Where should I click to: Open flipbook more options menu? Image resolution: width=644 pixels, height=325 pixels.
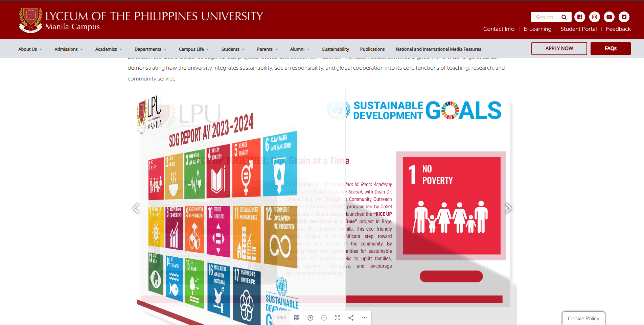pyautogui.click(x=364, y=318)
